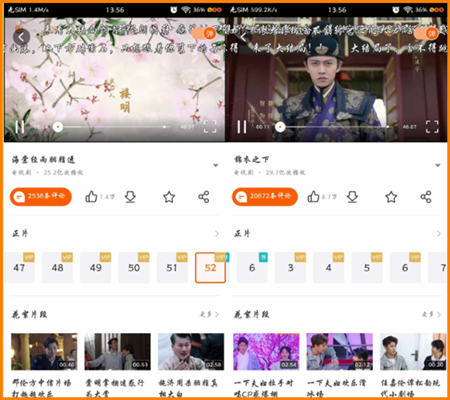Play the 00:20 clip thumbnail
Image resolution: width=450 pixels, height=400 pixels.
click(413, 352)
